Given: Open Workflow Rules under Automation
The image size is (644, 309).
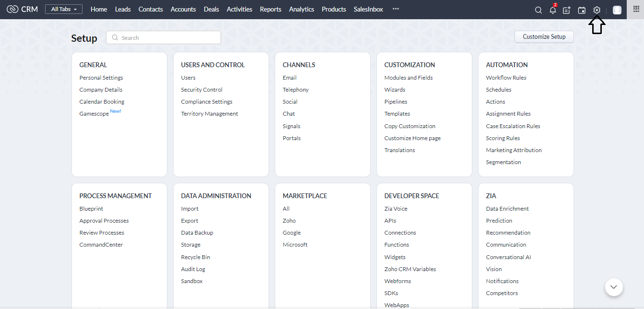Looking at the screenshot, I should pyautogui.click(x=506, y=78).
